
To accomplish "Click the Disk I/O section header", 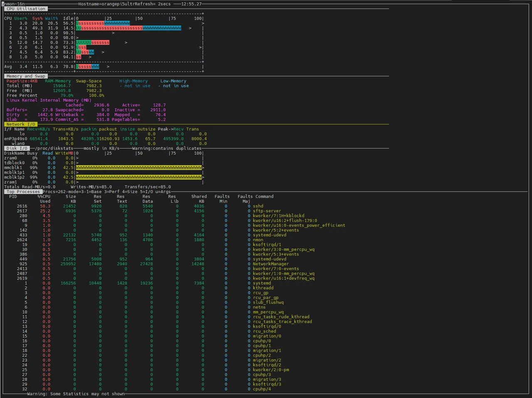I will (x=17, y=148).
